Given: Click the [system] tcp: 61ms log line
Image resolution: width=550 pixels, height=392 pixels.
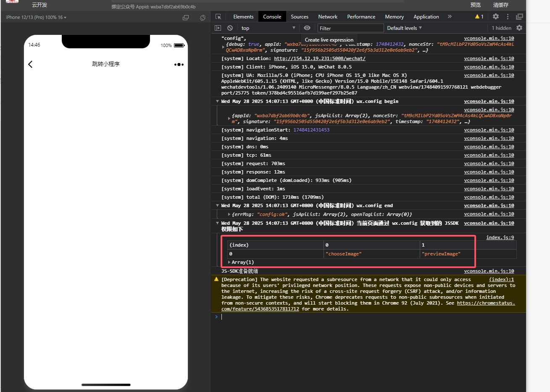Looking at the screenshot, I should pyautogui.click(x=246, y=155).
